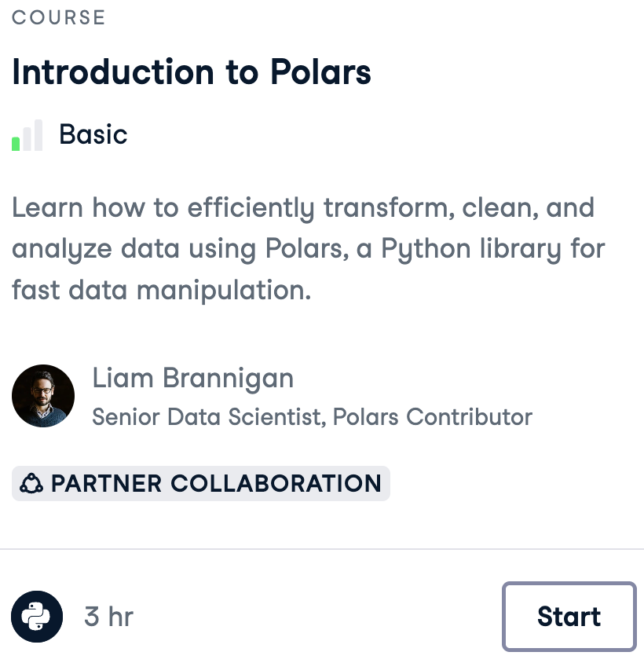Open the Introduction to Polars course title

[192, 72]
